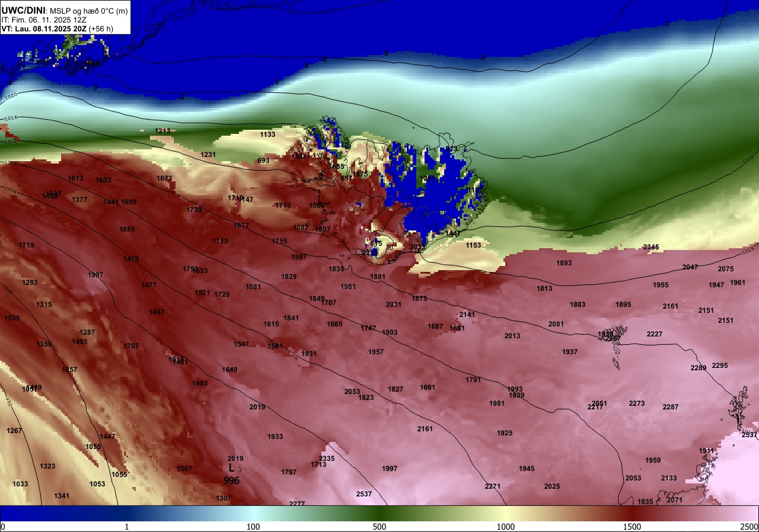The width and height of the screenshot is (759, 532).
Task: Click the 2013 height value
Action: pos(512,336)
